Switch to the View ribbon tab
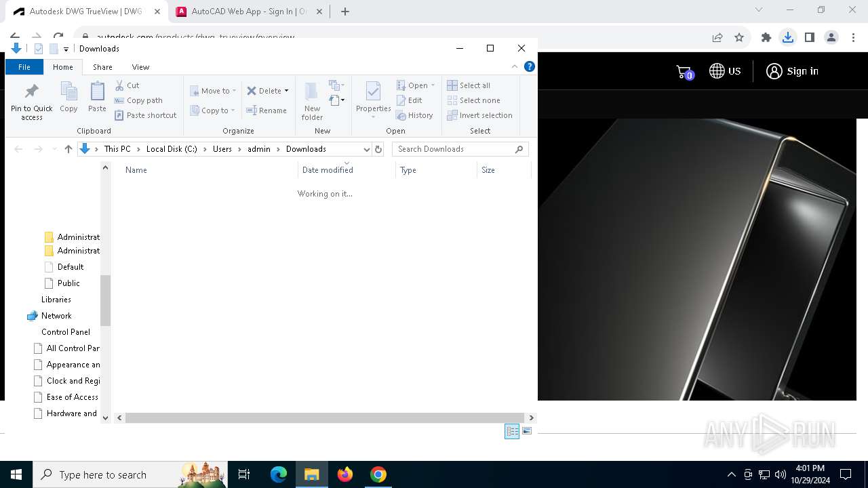The image size is (868, 488). click(140, 67)
